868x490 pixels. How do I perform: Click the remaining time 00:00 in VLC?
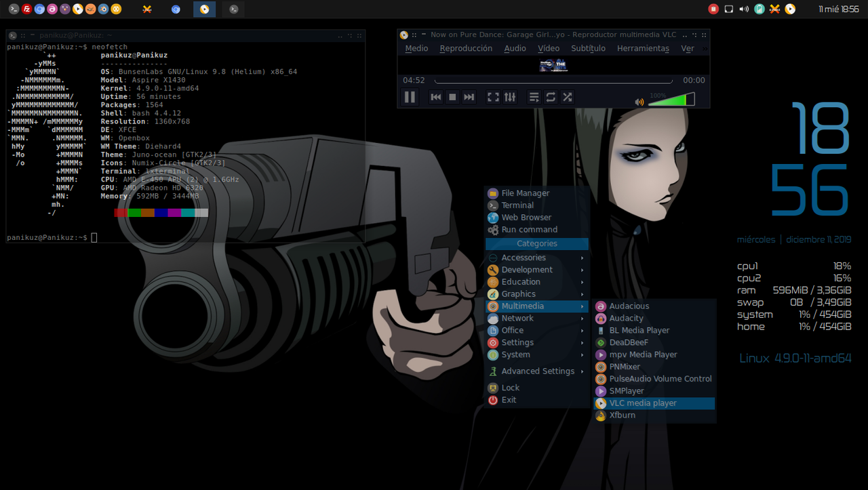[x=694, y=80]
